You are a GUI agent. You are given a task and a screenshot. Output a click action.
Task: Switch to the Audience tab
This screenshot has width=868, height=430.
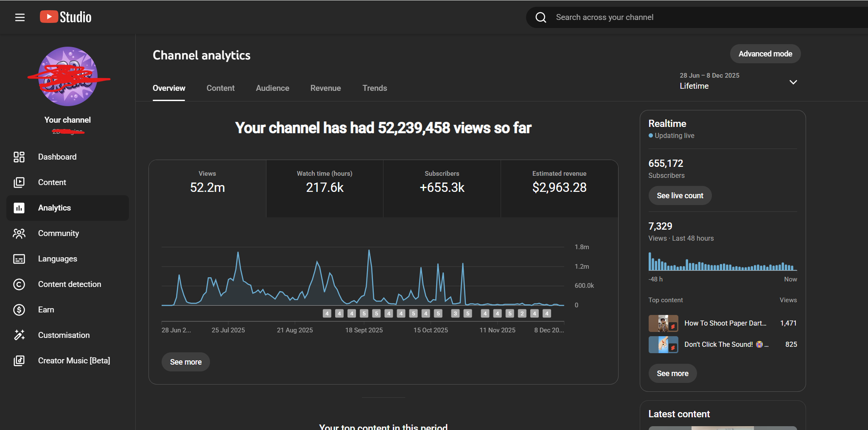pyautogui.click(x=272, y=88)
